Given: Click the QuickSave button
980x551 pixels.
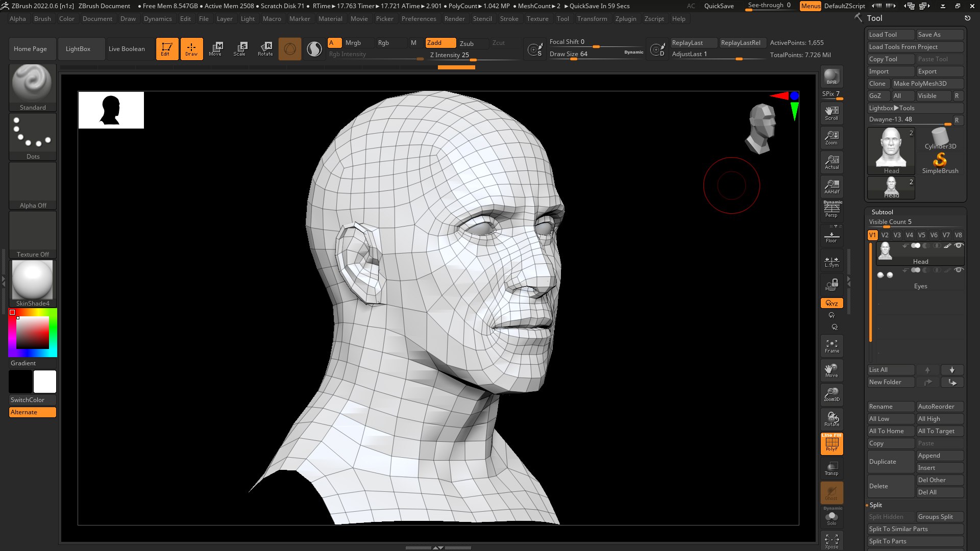Looking at the screenshot, I should [x=719, y=6].
